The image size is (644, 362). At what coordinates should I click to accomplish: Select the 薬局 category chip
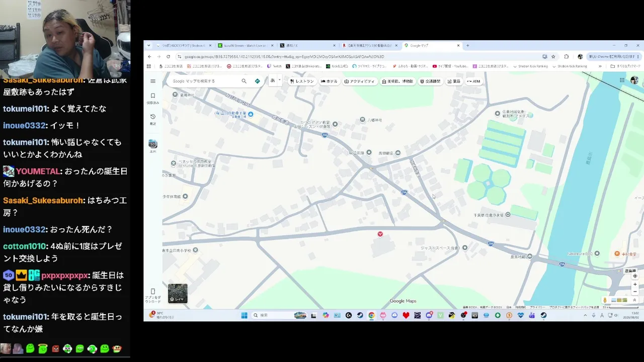coord(453,81)
